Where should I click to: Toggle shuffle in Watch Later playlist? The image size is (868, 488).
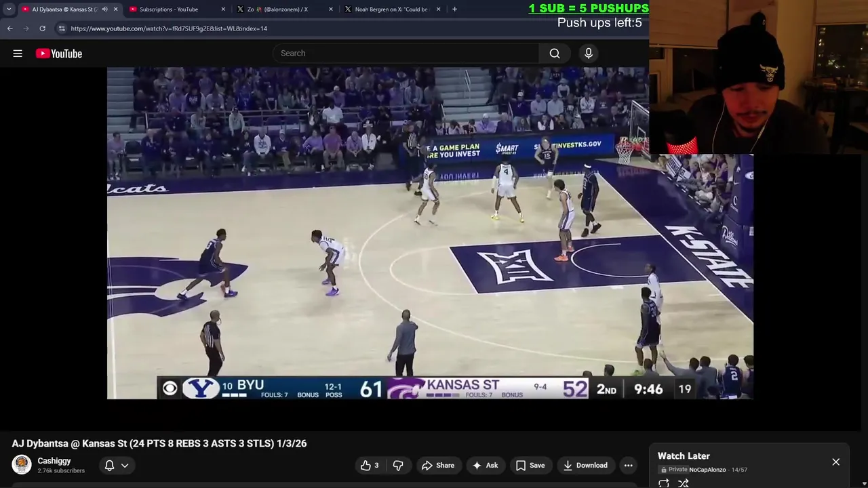point(684,483)
